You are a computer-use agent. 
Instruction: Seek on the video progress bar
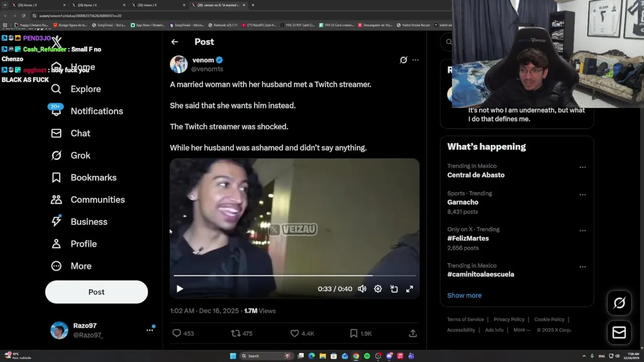pyautogui.click(x=294, y=276)
